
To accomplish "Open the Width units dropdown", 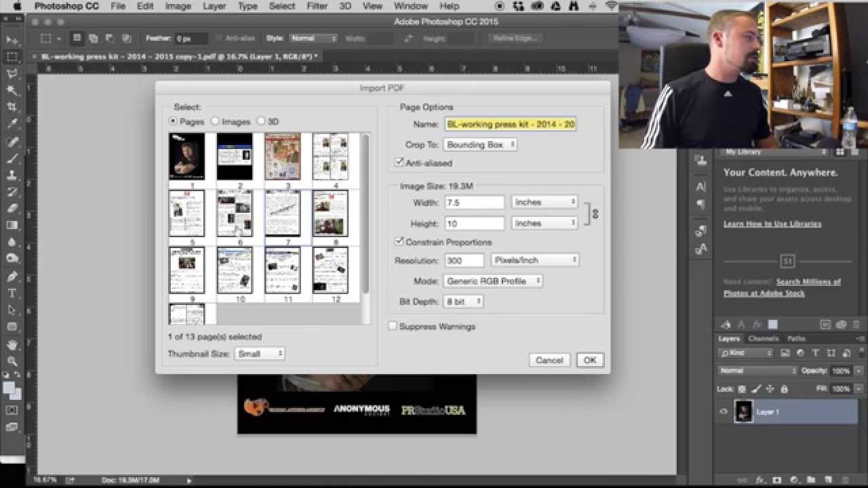I will 545,202.
